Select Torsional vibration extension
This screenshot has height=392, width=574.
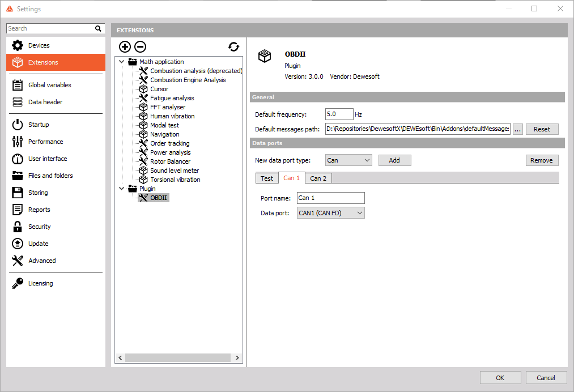pos(175,180)
